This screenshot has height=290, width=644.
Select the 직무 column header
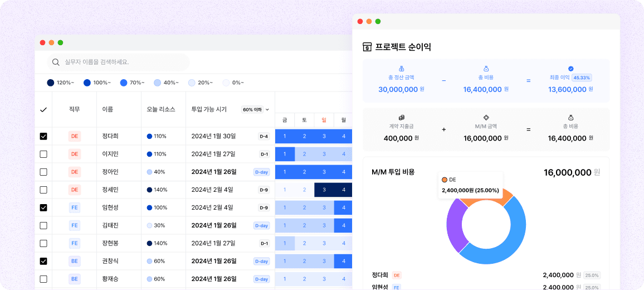click(x=74, y=109)
